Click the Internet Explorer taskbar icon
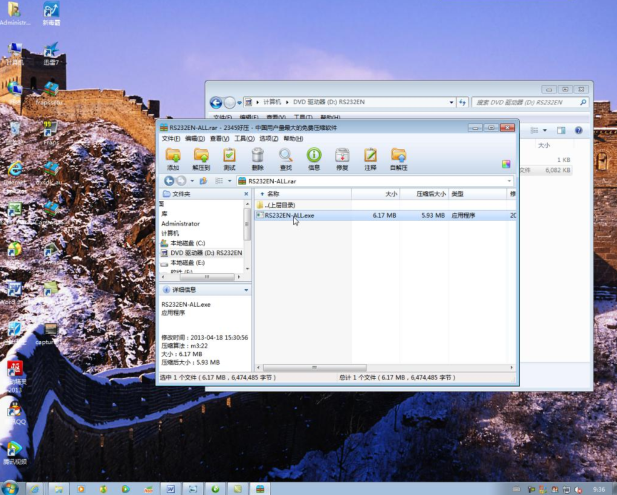Screen dimensions: 617x495 pyautogui.click(x=35, y=489)
